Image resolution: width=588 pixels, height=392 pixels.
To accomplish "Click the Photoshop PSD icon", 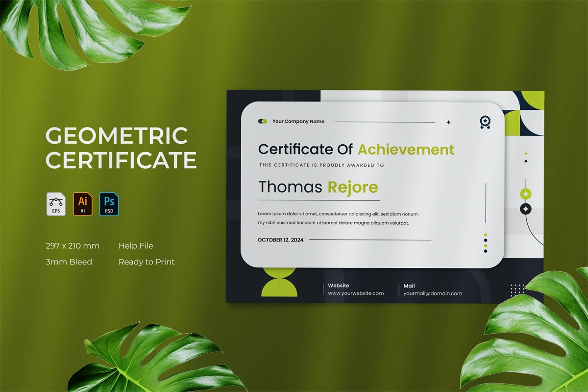I will 109,204.
